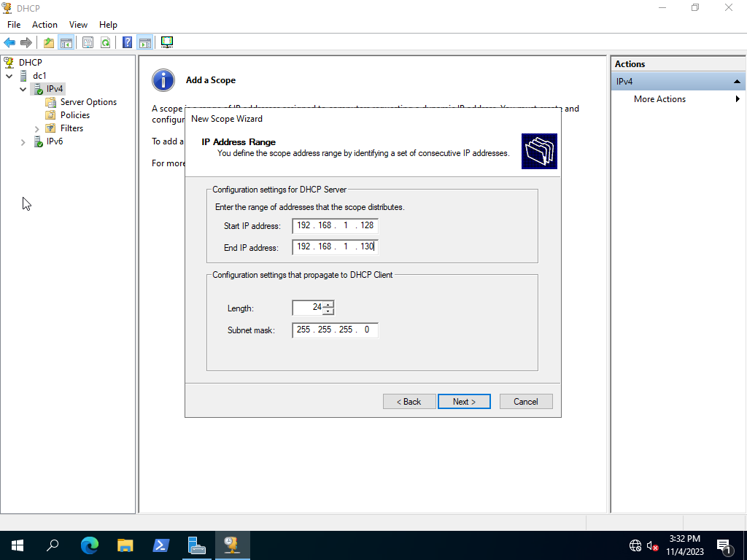This screenshot has height=560, width=747.
Task: Collapse the dc1 server node
Action: [9, 76]
